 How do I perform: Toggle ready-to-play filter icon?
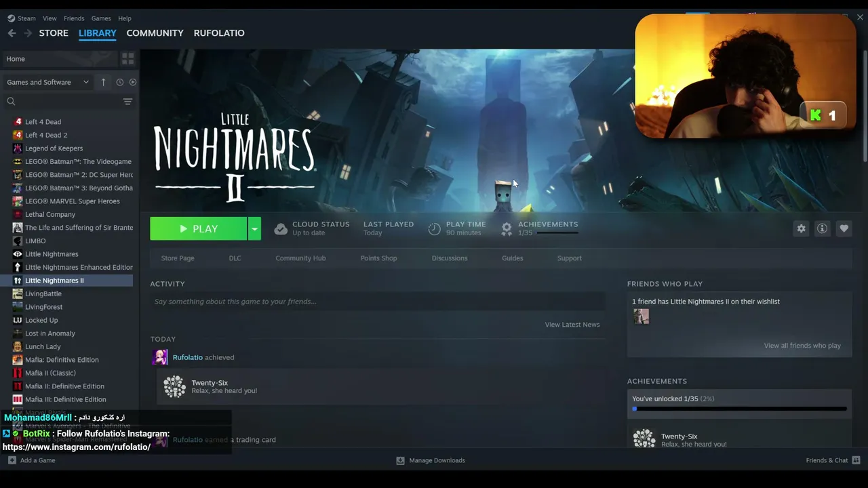pyautogui.click(x=133, y=82)
